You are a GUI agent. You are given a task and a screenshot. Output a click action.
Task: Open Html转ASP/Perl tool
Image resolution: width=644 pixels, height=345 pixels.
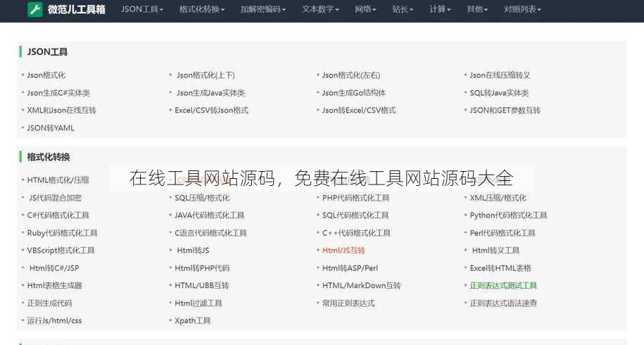click(x=350, y=268)
